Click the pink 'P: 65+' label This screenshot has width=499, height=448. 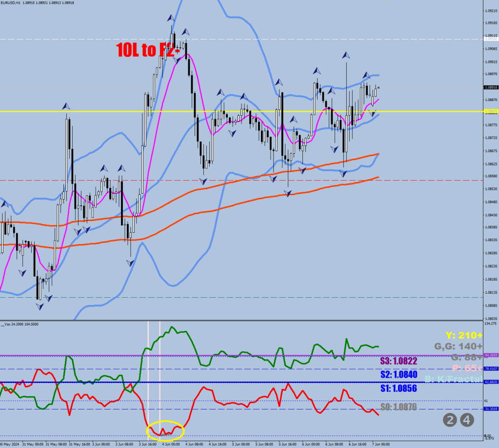467,368
